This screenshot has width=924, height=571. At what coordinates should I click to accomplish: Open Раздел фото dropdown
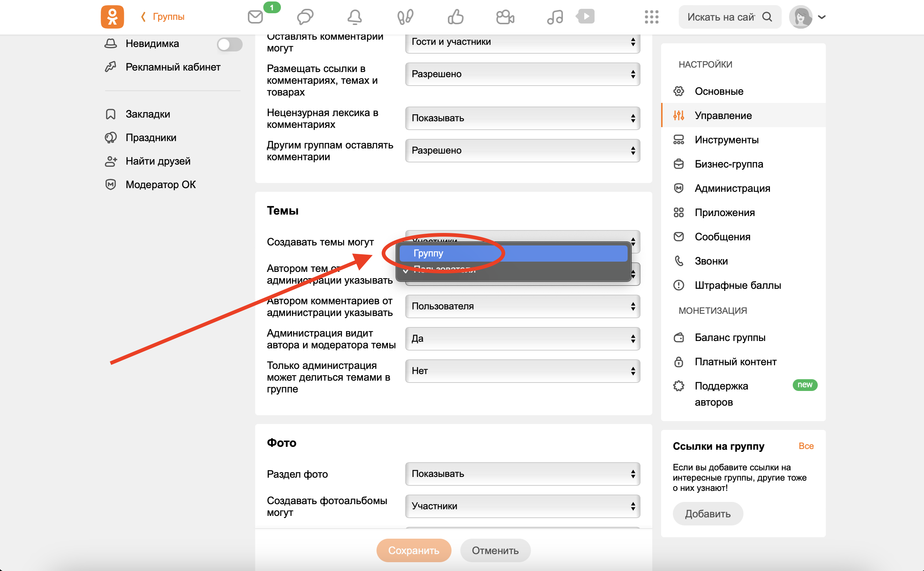[522, 474]
